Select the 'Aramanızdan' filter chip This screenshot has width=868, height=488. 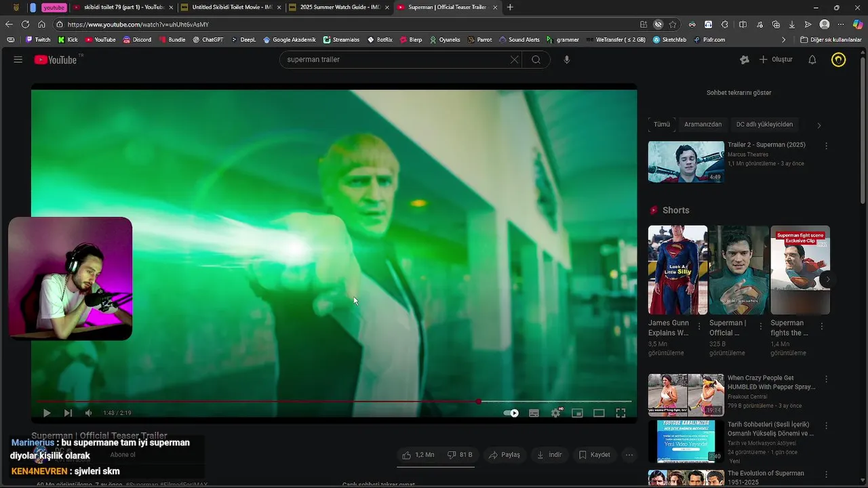coord(703,125)
